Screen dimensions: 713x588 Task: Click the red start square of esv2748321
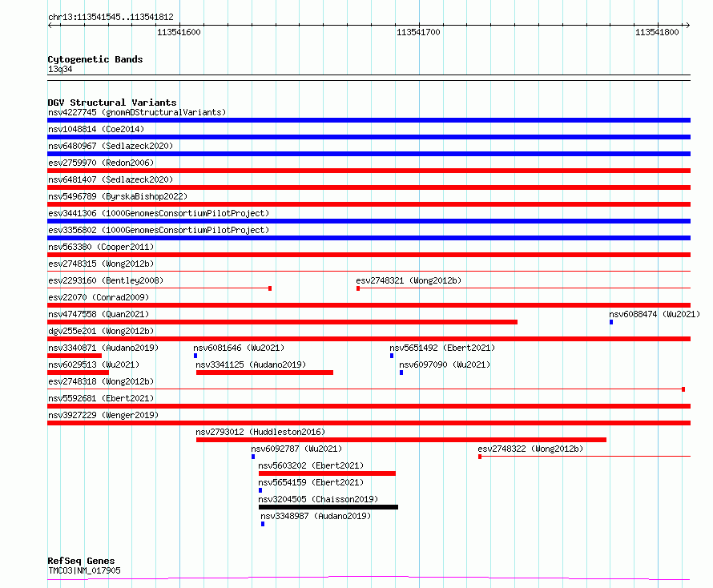358,288
